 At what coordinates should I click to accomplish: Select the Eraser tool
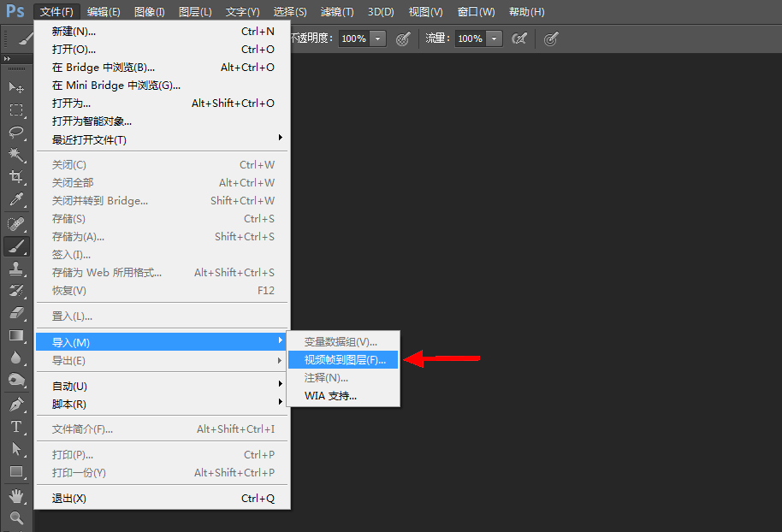pos(16,313)
